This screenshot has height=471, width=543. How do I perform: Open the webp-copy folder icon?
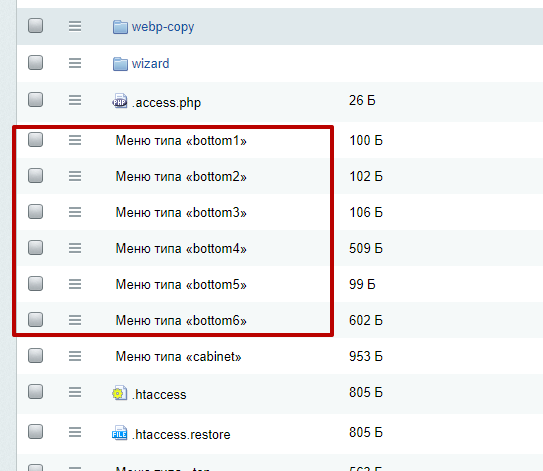tap(120, 27)
